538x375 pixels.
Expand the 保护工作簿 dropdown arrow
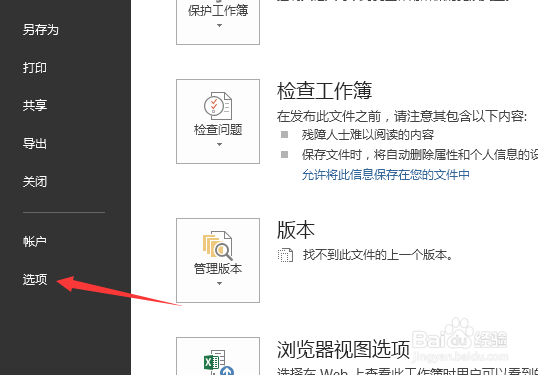219,25
